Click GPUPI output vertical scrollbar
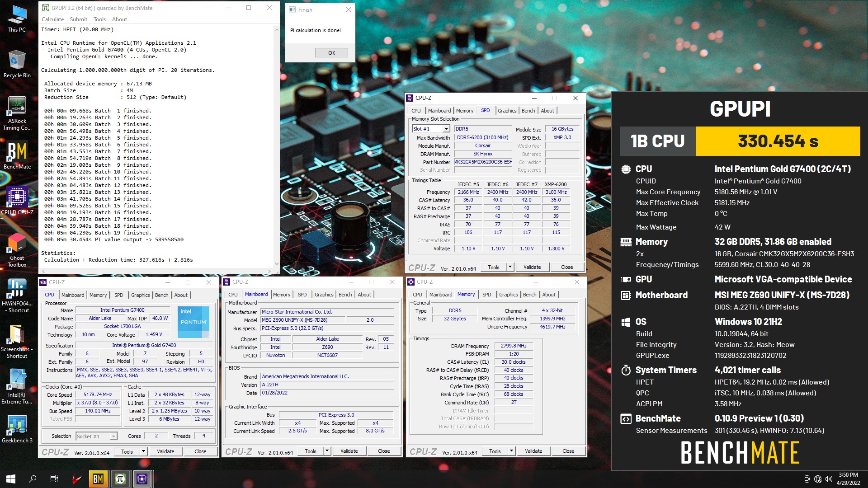Image resolution: width=868 pixels, height=488 pixels. point(277,147)
